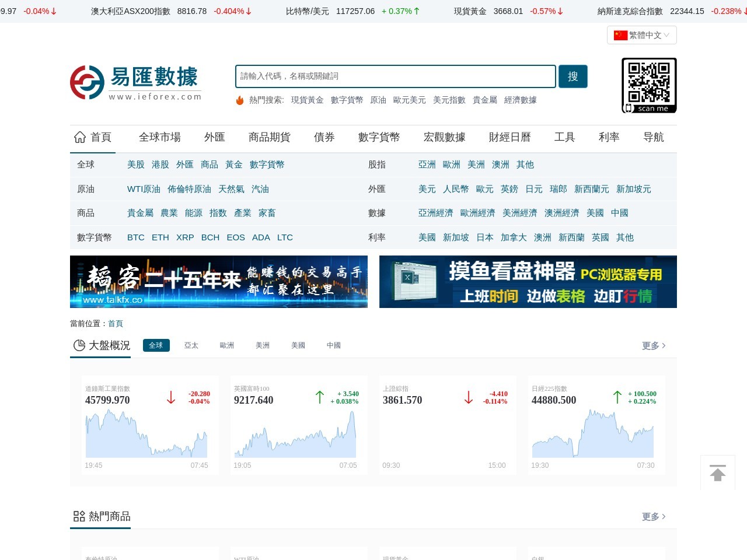Click the red down arrow on 道鐘斯工業指數 card
This screenshot has width=747, height=560.
pos(171,398)
